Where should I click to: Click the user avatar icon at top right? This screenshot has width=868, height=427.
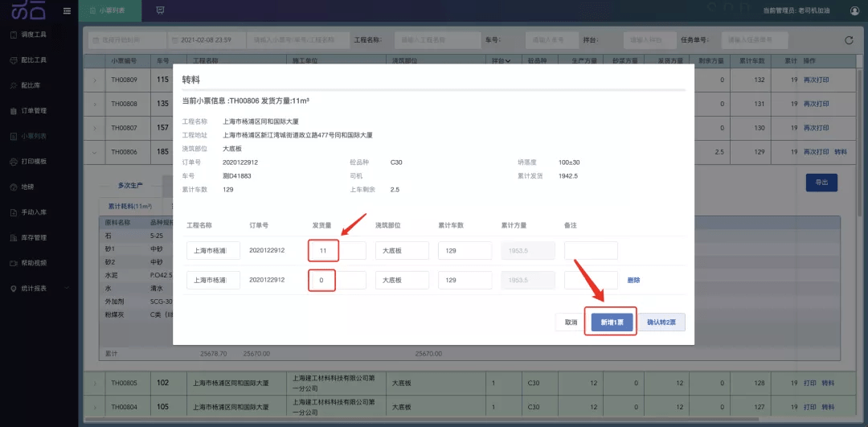[x=853, y=10]
